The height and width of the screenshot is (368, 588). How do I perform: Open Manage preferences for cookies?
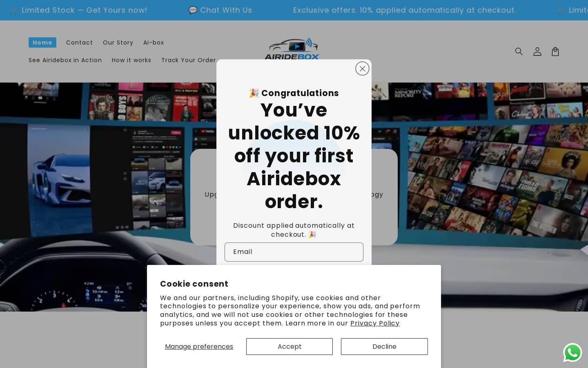(199, 346)
